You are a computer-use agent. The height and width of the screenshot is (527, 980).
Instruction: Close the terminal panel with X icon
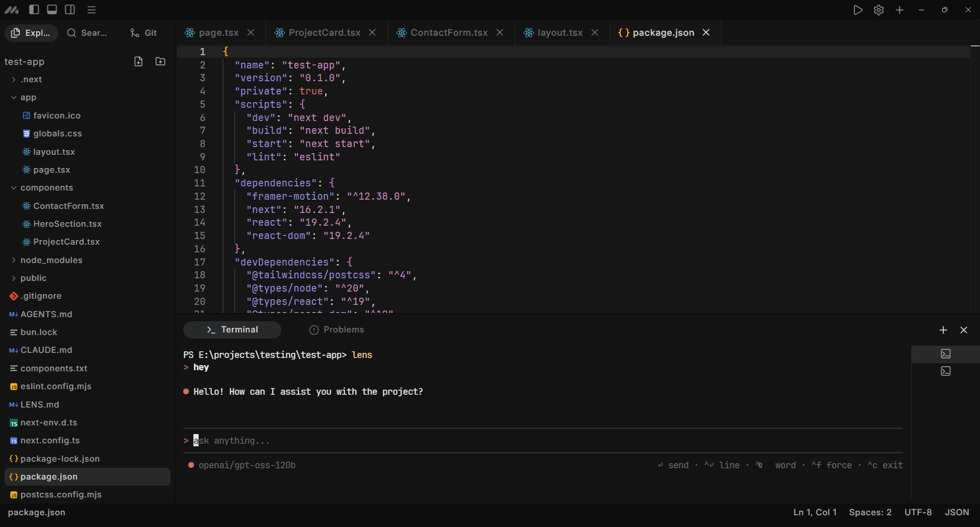click(964, 330)
